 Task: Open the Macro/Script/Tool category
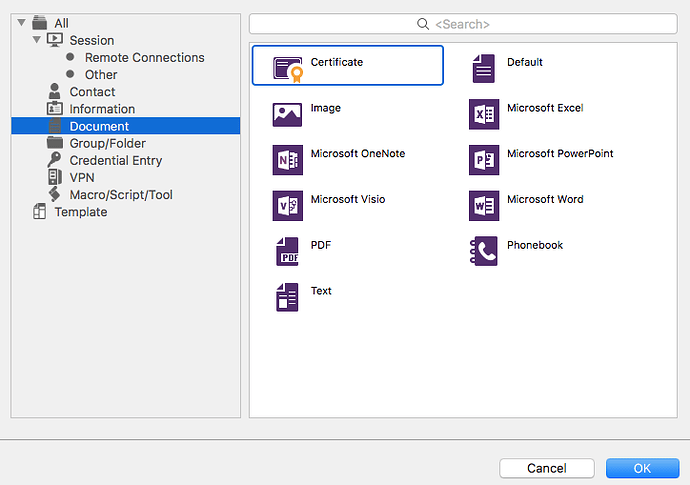pyautogui.click(x=120, y=194)
